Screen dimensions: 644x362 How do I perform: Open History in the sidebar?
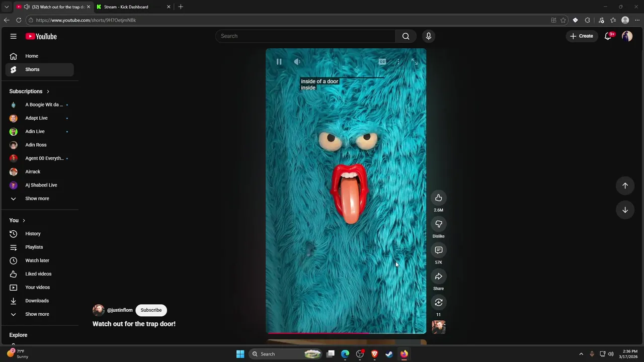(x=40, y=234)
